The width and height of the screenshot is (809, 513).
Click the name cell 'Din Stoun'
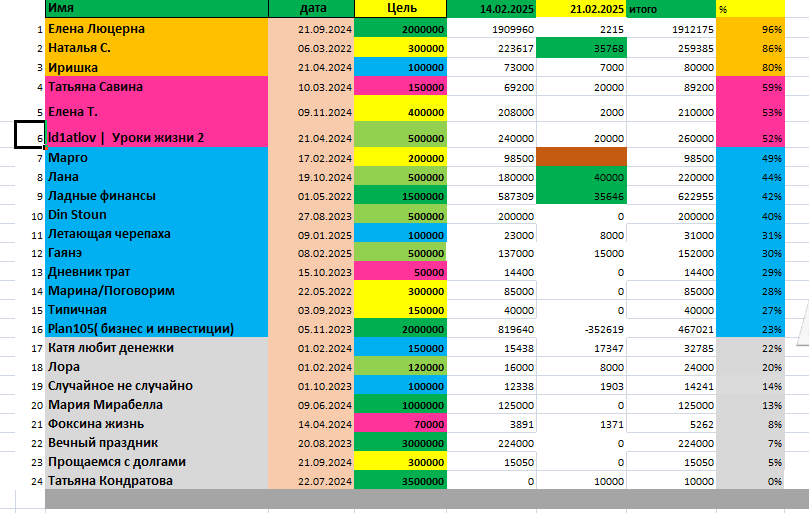157,215
